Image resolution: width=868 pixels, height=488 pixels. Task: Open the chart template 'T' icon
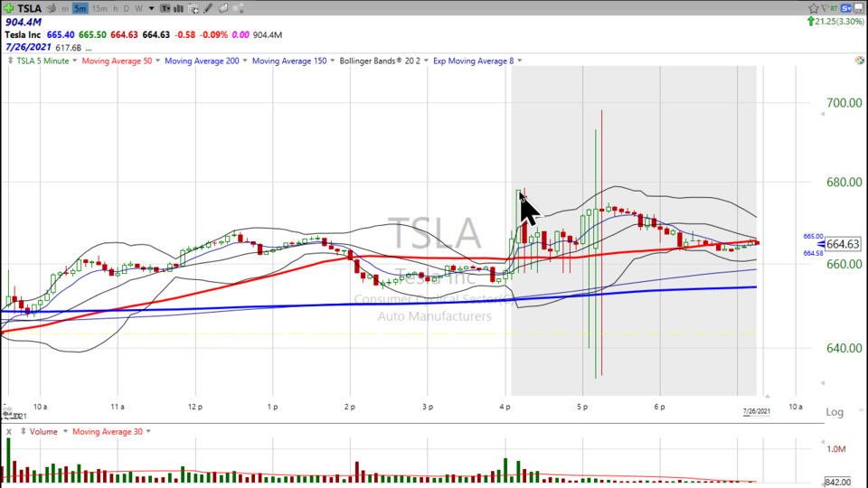tap(165, 8)
